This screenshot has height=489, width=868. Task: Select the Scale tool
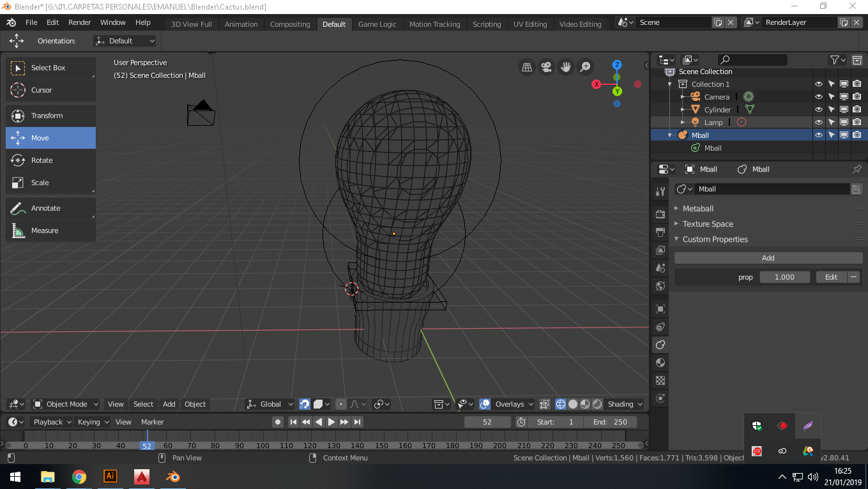click(50, 183)
